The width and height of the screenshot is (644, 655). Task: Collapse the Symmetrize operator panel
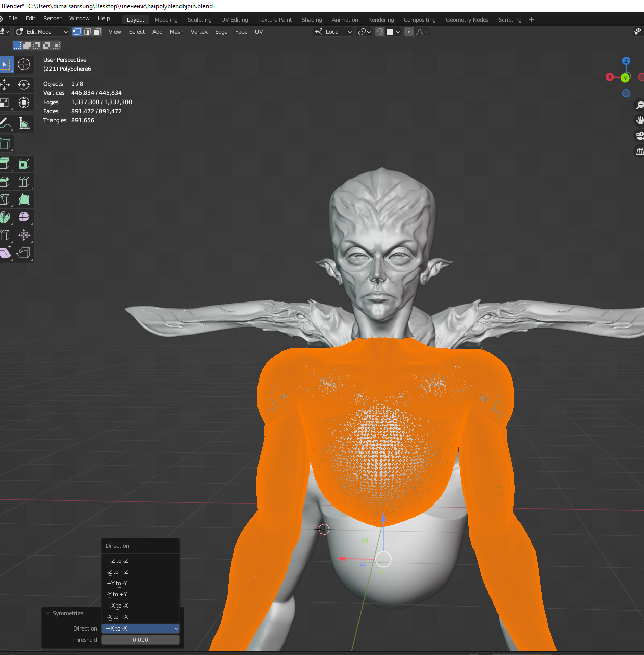point(48,613)
